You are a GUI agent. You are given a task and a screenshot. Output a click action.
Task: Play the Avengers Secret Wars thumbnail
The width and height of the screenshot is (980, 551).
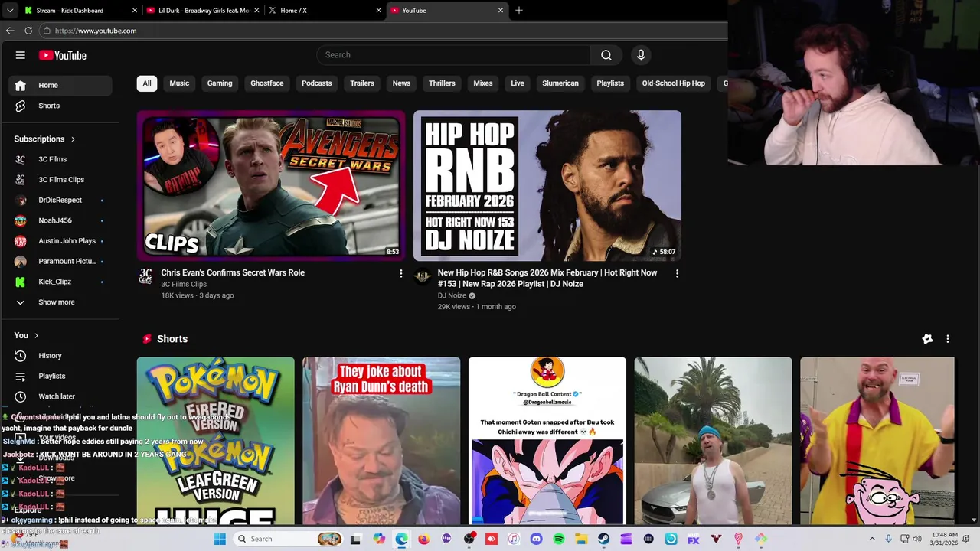coord(271,186)
